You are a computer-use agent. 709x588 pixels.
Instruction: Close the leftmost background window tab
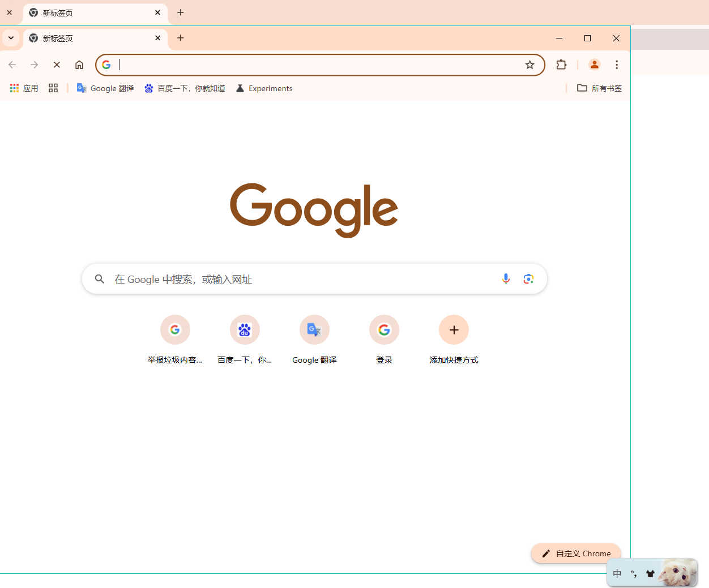(x=10, y=12)
